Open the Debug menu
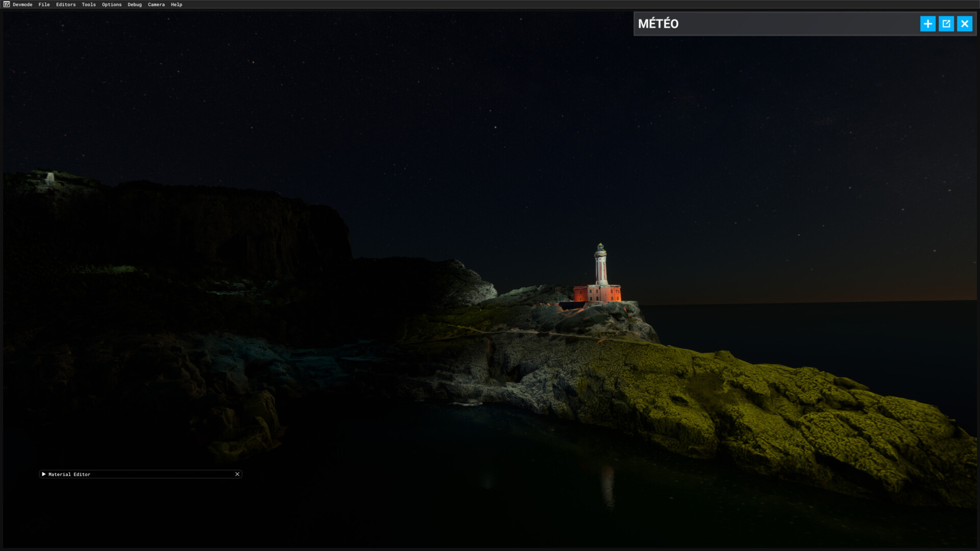 click(x=135, y=5)
